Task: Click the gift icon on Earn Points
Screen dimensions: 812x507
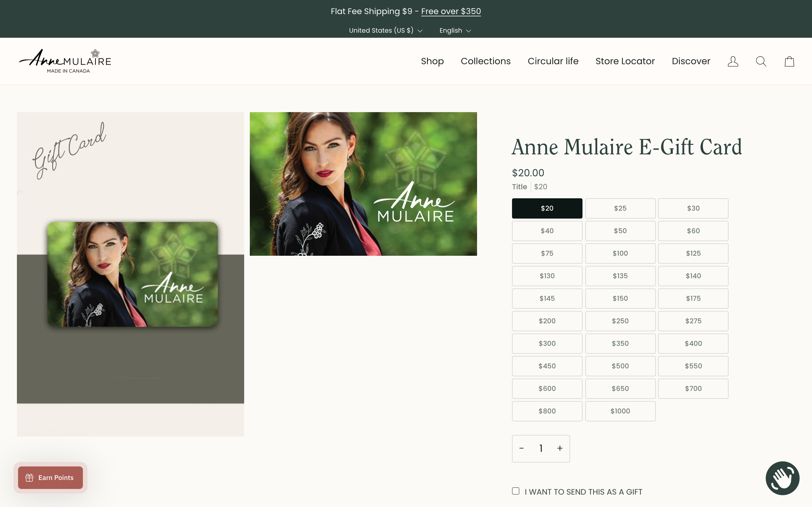Action: pyautogui.click(x=30, y=477)
